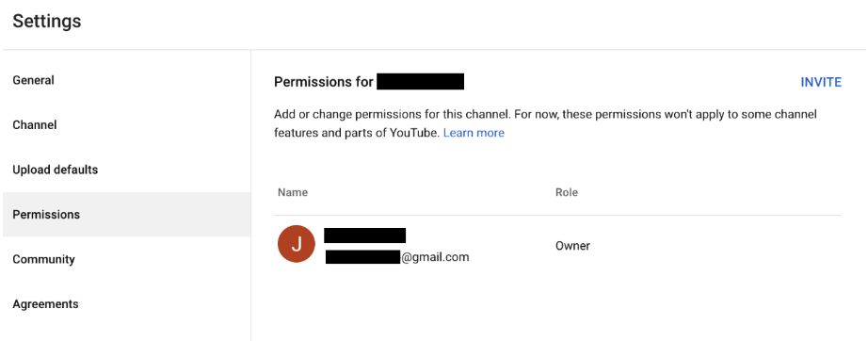Open the Agreements section

127,304
